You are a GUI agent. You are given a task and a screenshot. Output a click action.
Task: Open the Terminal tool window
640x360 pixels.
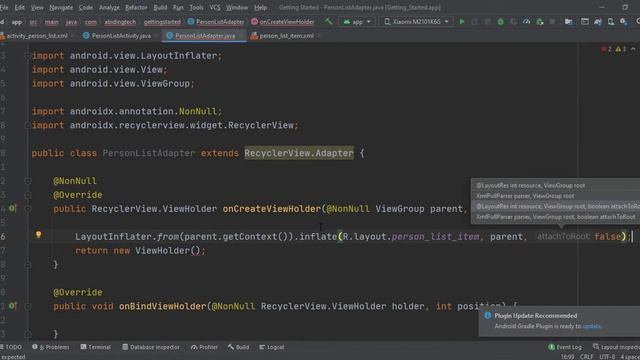click(96, 347)
